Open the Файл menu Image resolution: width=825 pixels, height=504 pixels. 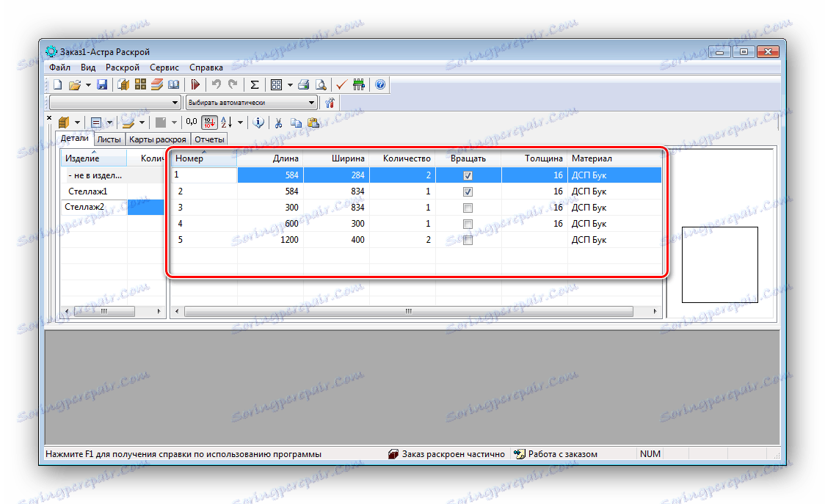(60, 67)
